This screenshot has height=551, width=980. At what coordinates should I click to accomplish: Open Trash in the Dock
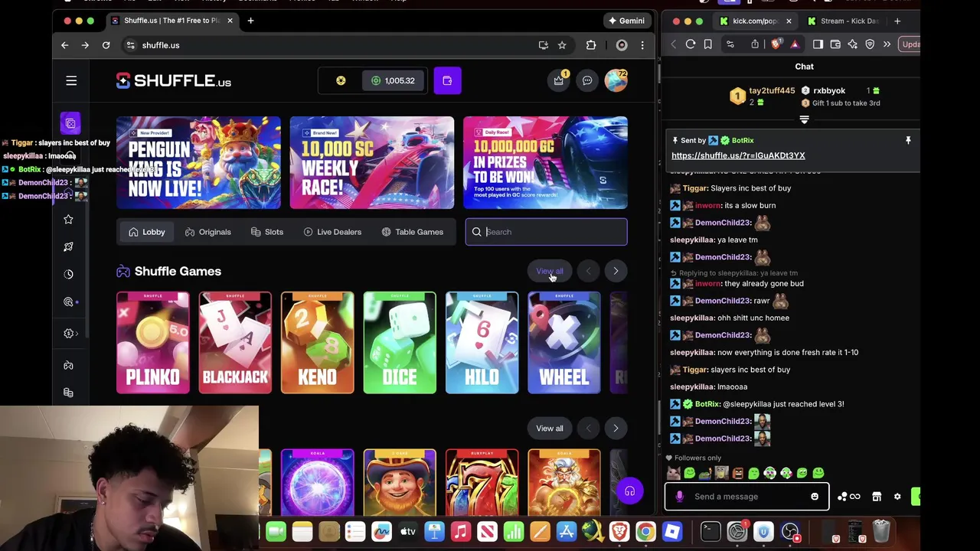(x=880, y=530)
